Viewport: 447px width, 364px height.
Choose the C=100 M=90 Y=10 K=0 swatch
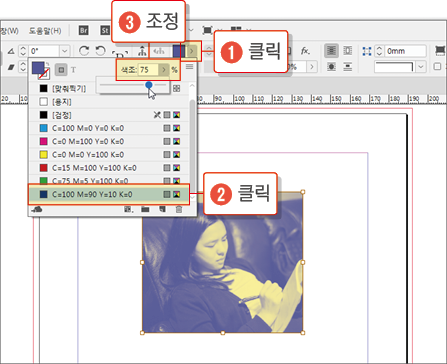click(x=109, y=194)
